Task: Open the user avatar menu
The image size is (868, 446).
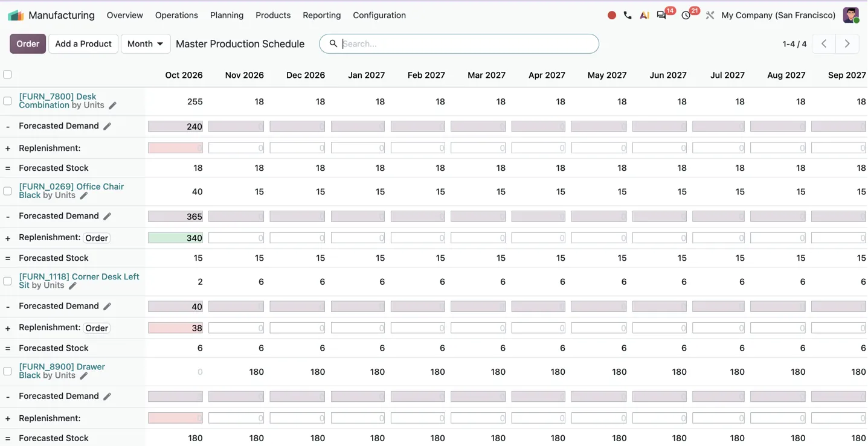Action: (851, 15)
